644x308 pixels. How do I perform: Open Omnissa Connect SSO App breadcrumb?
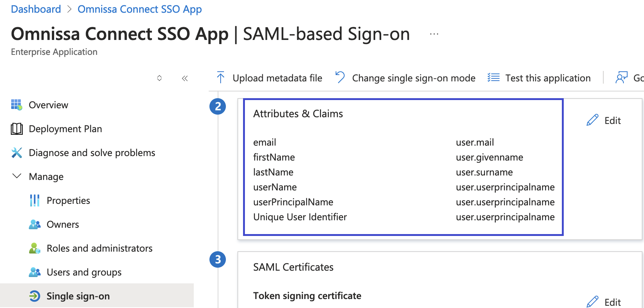(140, 9)
